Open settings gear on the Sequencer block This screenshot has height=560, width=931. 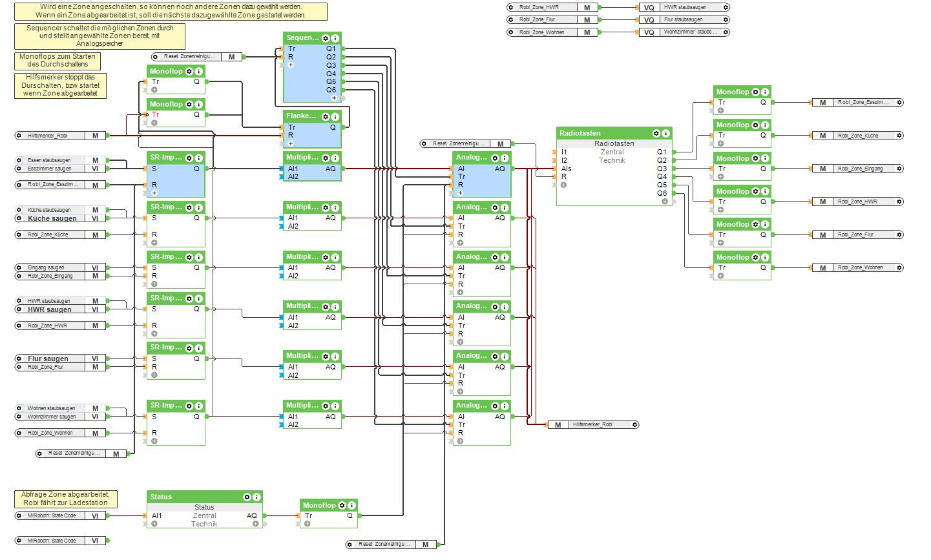[326, 38]
